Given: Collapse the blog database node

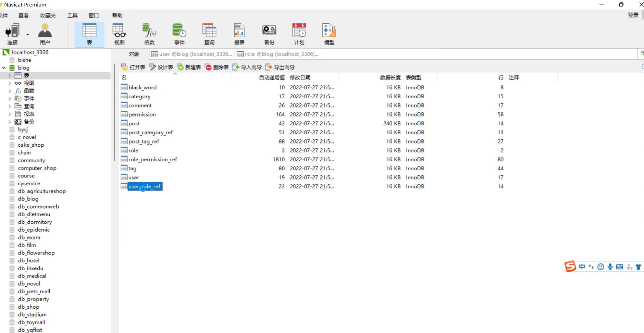Looking at the screenshot, I should [x=4, y=68].
